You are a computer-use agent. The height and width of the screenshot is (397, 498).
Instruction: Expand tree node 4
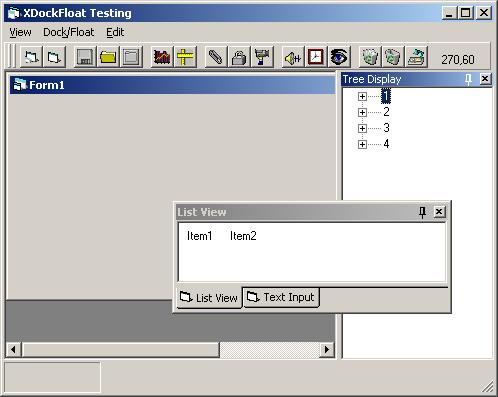[362, 144]
